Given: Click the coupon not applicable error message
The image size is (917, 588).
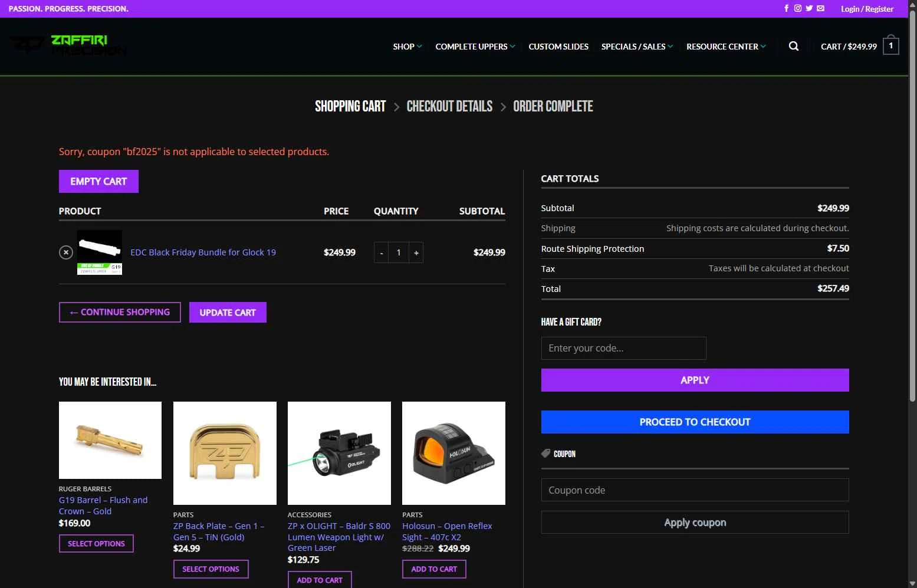Looking at the screenshot, I should click(x=194, y=152).
